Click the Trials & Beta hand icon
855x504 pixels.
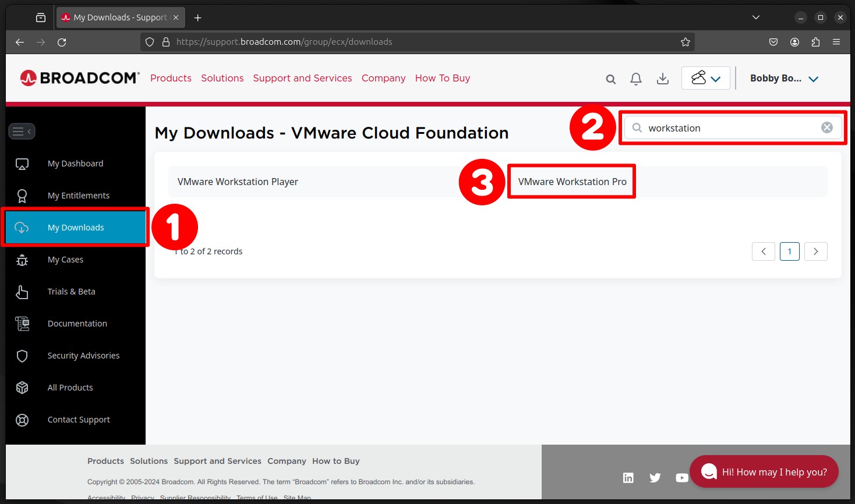(x=22, y=292)
